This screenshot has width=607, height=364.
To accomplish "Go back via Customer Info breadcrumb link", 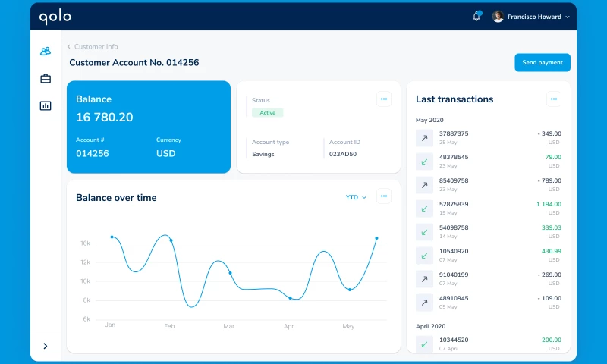I will pyautogui.click(x=94, y=47).
